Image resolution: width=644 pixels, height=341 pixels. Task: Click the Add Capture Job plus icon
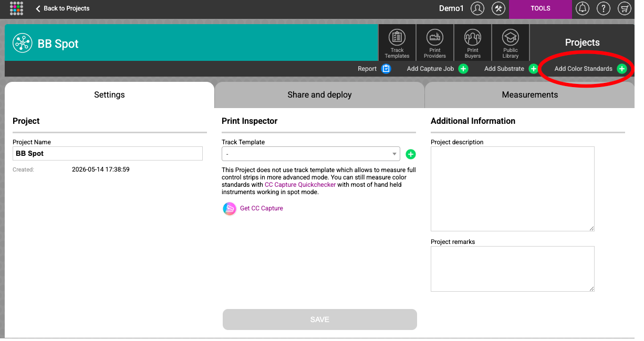[x=463, y=69]
